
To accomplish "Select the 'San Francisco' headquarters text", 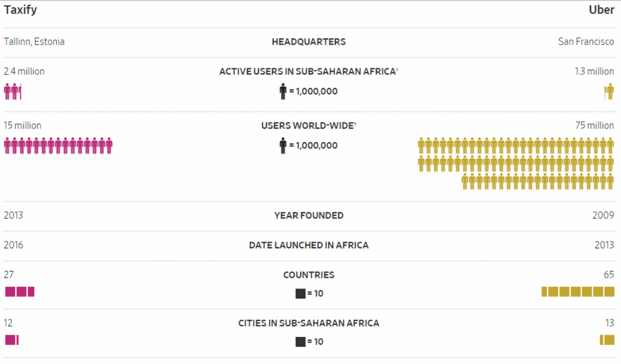I will coord(586,42).
